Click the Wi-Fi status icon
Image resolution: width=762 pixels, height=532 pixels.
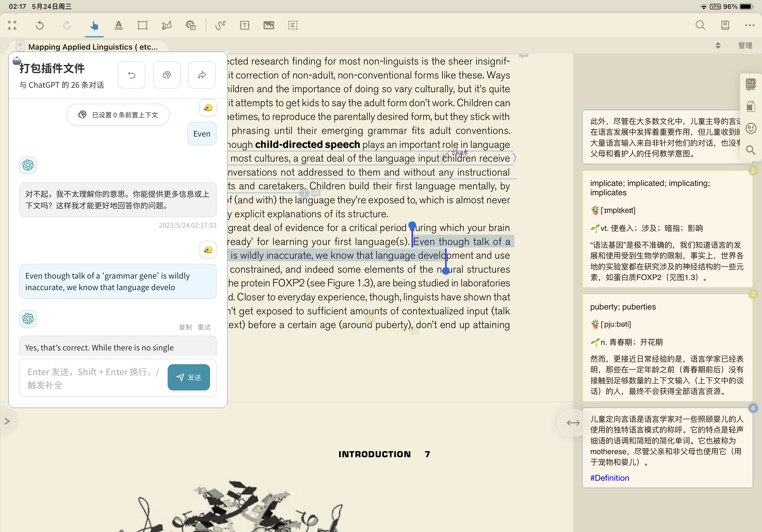click(x=703, y=7)
